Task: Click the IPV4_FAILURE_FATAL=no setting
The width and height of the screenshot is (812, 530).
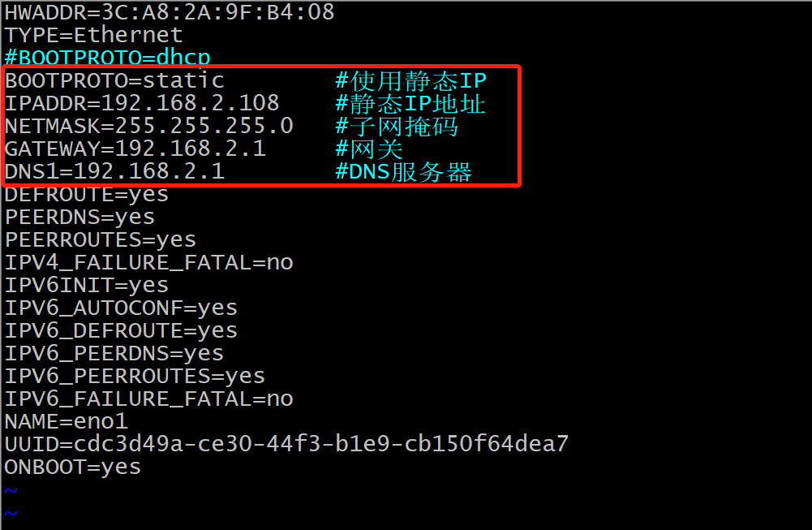Action: [x=148, y=263]
